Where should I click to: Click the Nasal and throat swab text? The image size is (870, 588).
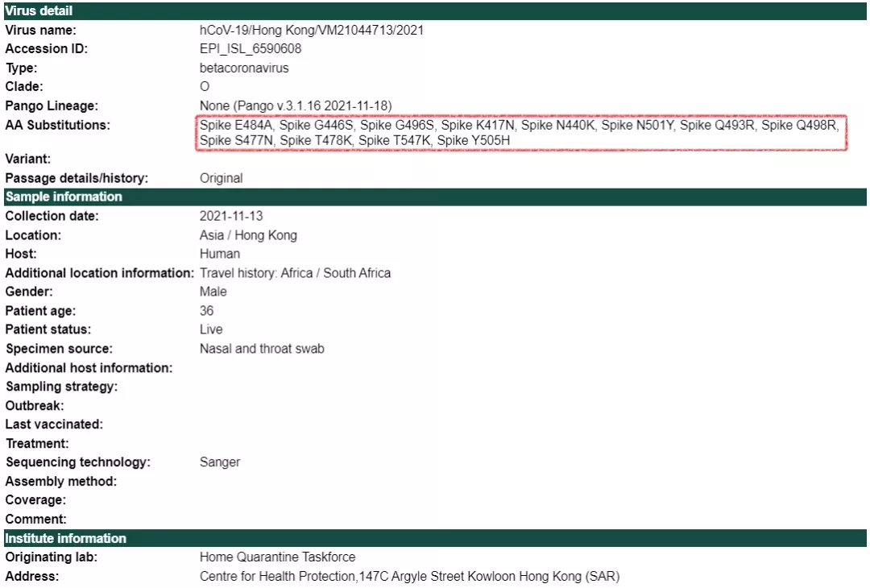tap(262, 348)
